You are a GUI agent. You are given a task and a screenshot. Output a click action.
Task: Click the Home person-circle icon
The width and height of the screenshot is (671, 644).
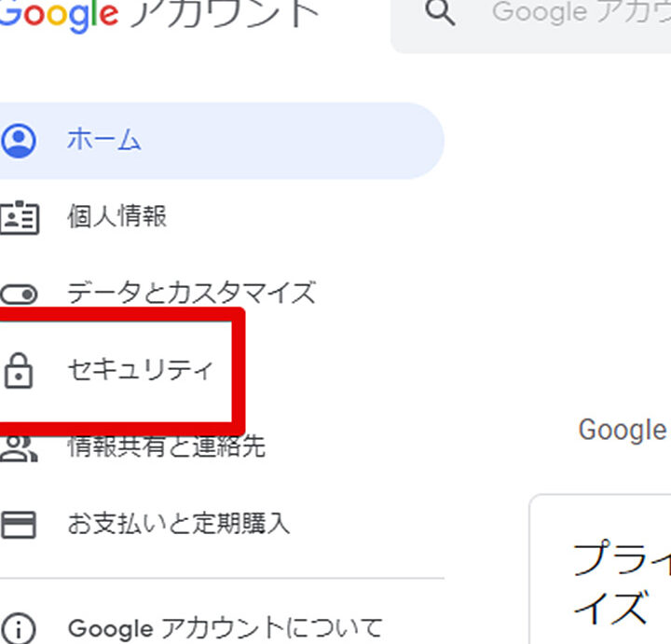tap(19, 141)
